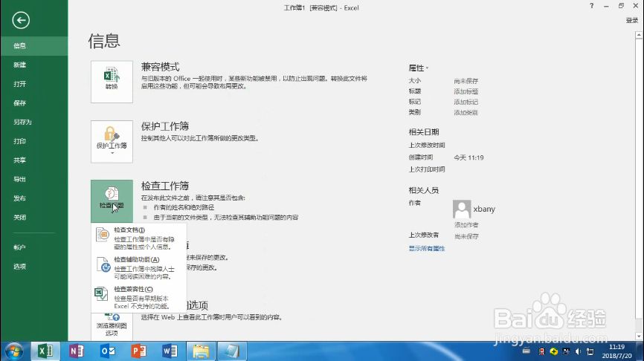
Task: Click Add title (添加标题) field
Action: [466, 91]
